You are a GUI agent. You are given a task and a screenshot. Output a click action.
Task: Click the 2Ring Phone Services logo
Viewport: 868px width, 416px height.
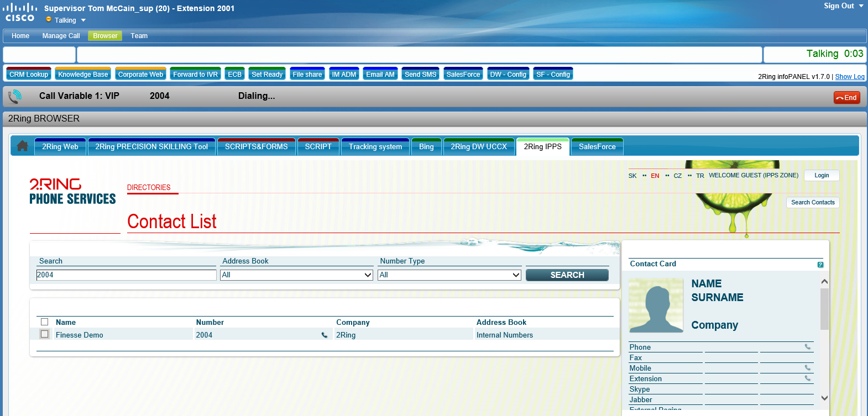72,192
